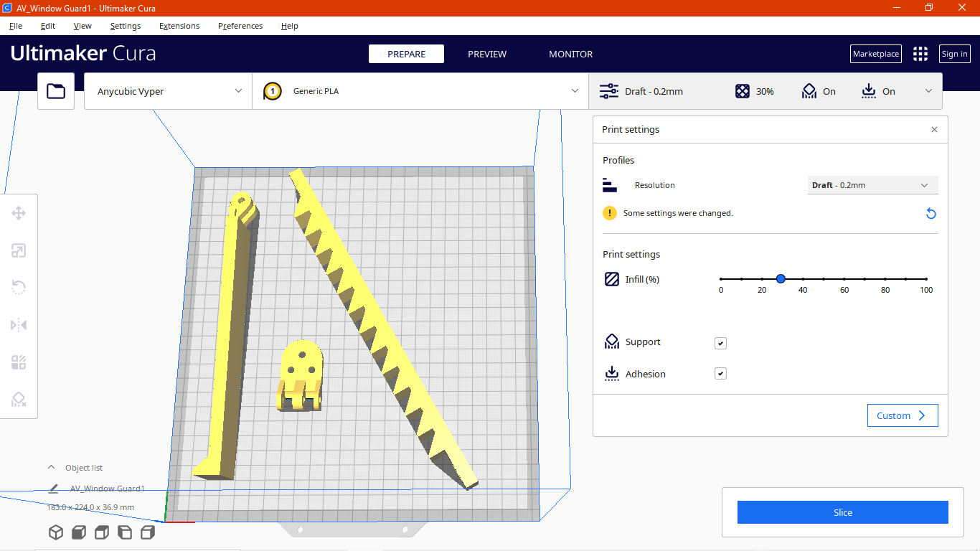Select the Scale tool

[19, 250]
